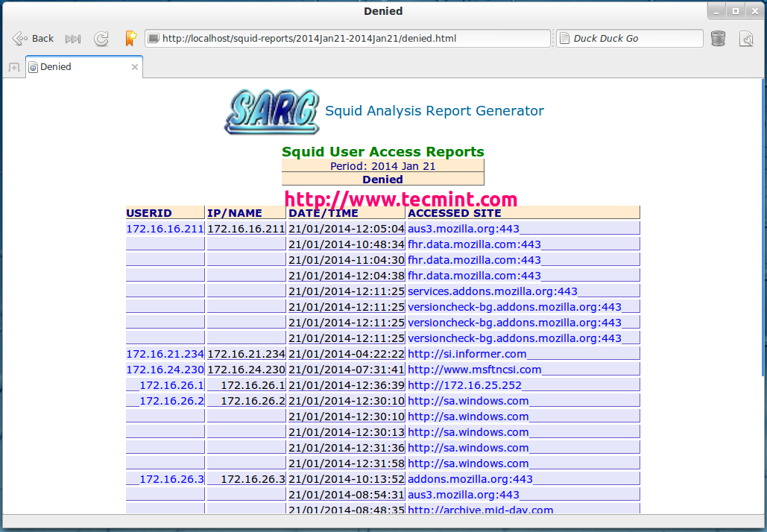Go back with the Back button
The image size is (767, 532).
pos(32,39)
